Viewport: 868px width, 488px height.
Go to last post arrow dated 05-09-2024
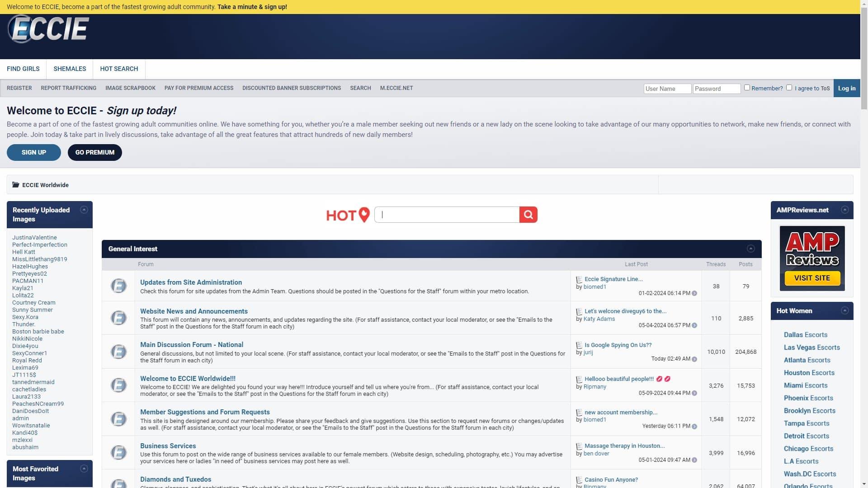[694, 393]
